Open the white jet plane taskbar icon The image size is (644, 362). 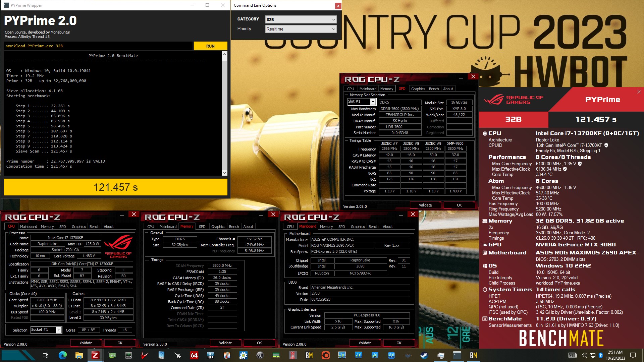[177, 355]
